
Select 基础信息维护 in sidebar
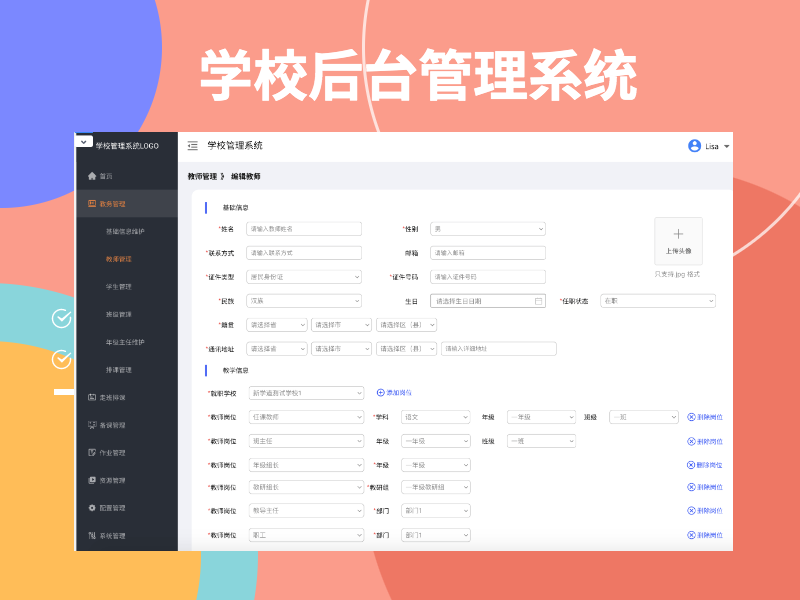pos(125,232)
